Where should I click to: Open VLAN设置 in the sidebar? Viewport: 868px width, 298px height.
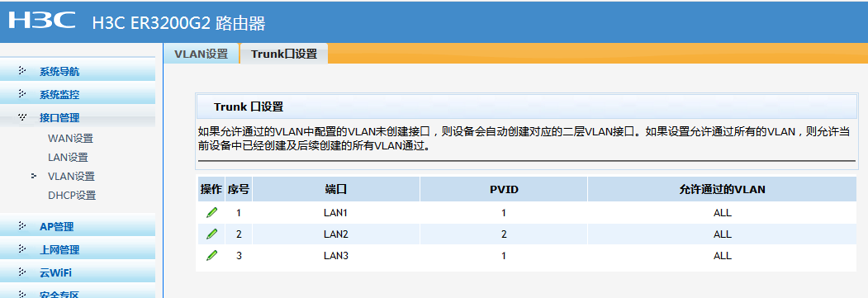click(71, 177)
